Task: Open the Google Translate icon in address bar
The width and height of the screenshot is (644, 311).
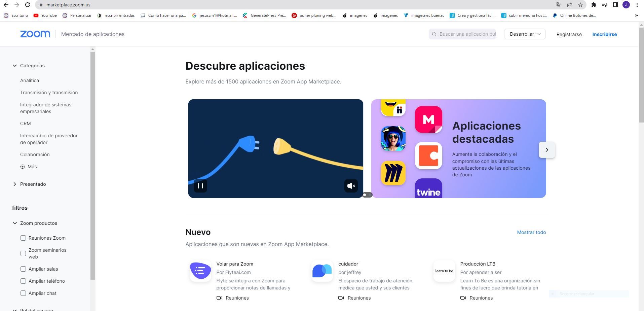Action: click(x=559, y=5)
